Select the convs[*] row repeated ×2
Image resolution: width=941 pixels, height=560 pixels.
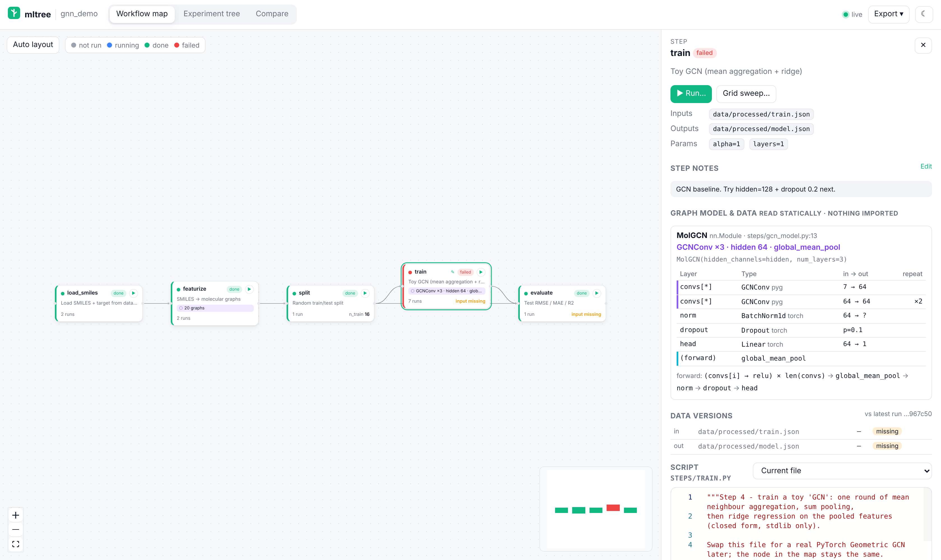point(801,302)
